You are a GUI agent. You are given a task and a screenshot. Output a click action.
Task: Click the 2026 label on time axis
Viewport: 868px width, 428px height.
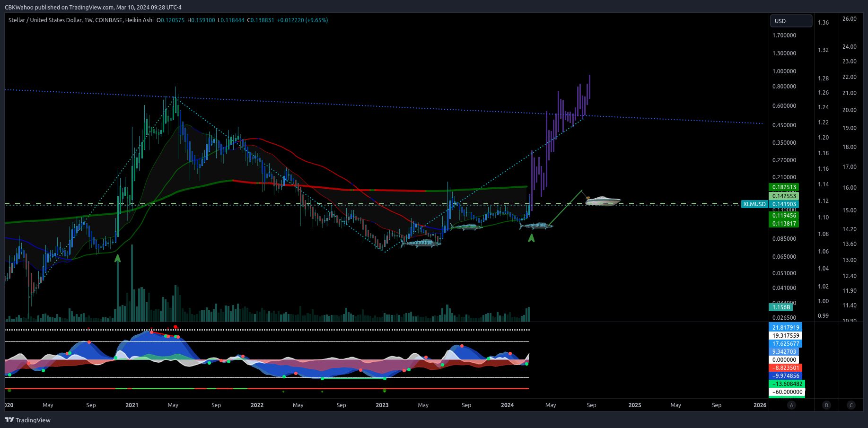[x=760, y=405]
